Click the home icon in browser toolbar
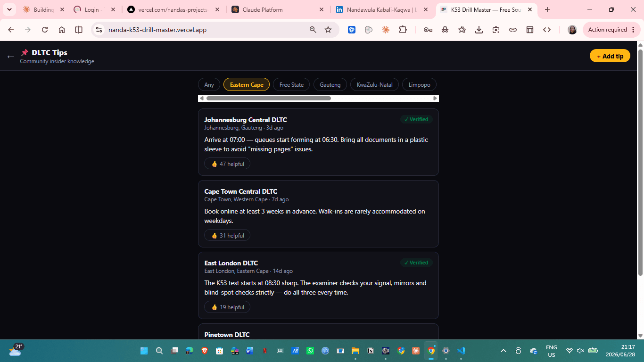The image size is (644, 362). [62, 30]
